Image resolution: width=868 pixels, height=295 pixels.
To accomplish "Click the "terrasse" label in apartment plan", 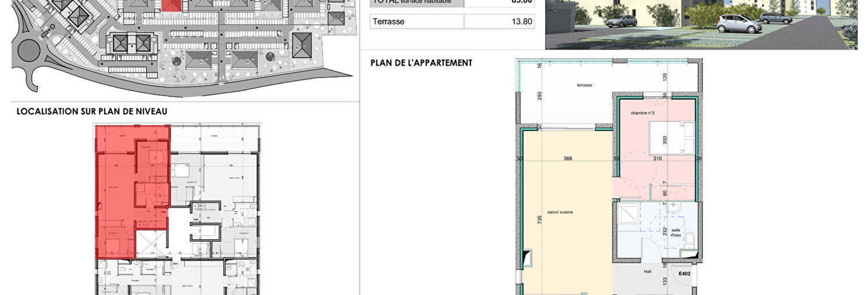I will click(584, 85).
